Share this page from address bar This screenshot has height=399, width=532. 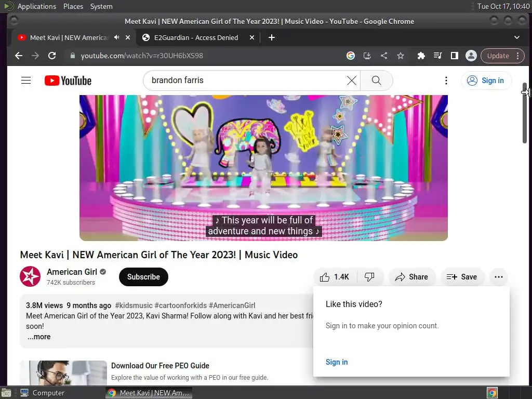point(384,56)
